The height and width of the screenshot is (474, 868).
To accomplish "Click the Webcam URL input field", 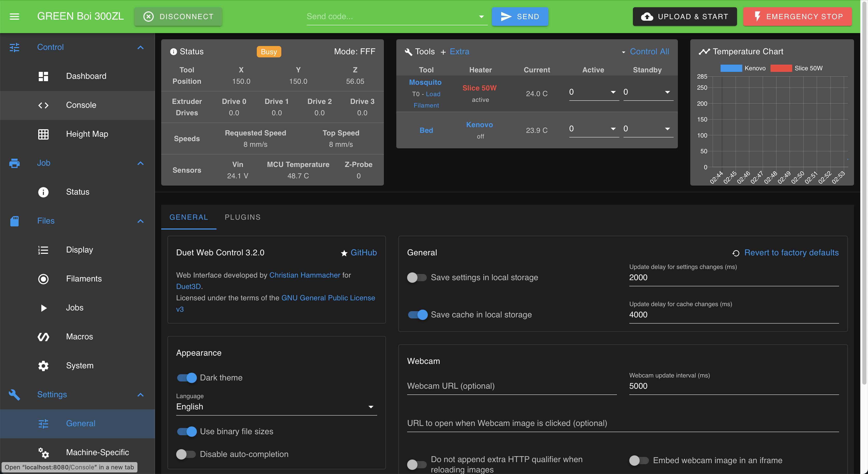I will tap(512, 386).
